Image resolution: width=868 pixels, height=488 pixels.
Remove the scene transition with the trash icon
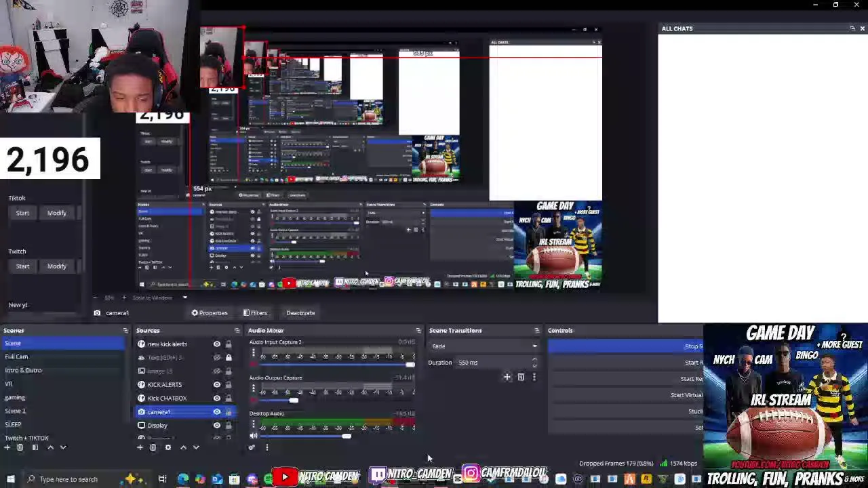pos(521,377)
